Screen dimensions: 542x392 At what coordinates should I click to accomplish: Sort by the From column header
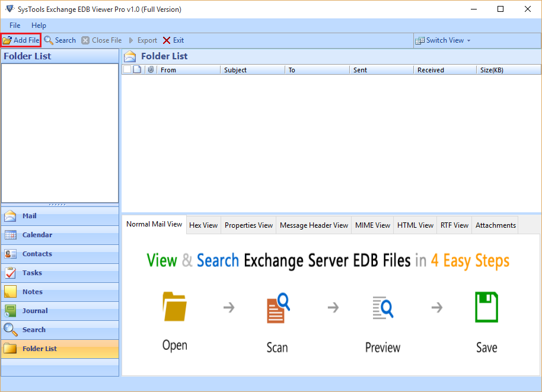point(189,70)
